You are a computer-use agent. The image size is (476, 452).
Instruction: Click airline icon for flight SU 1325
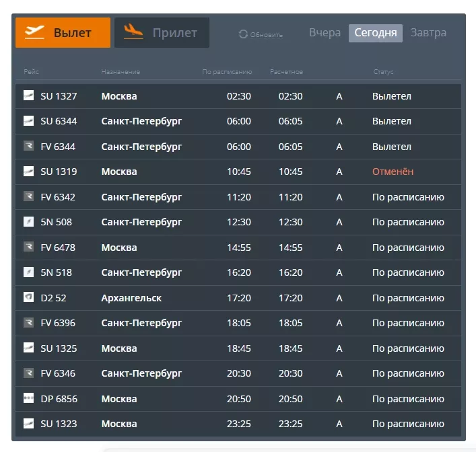28,347
